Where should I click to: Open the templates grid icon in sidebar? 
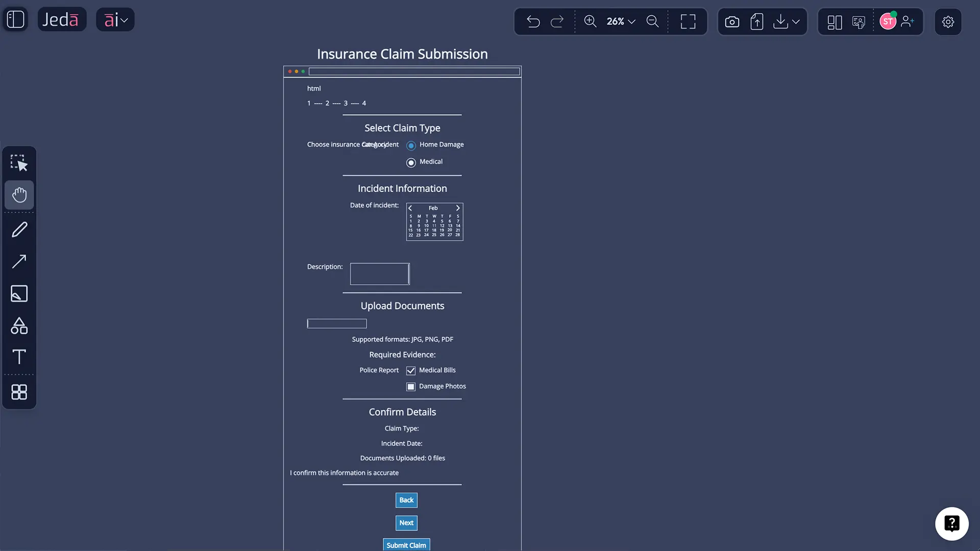19,392
